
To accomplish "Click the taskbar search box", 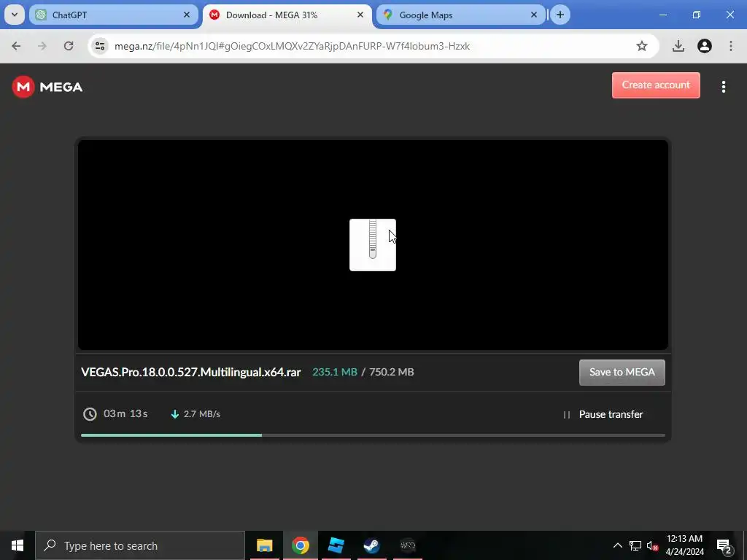I will click(140, 545).
